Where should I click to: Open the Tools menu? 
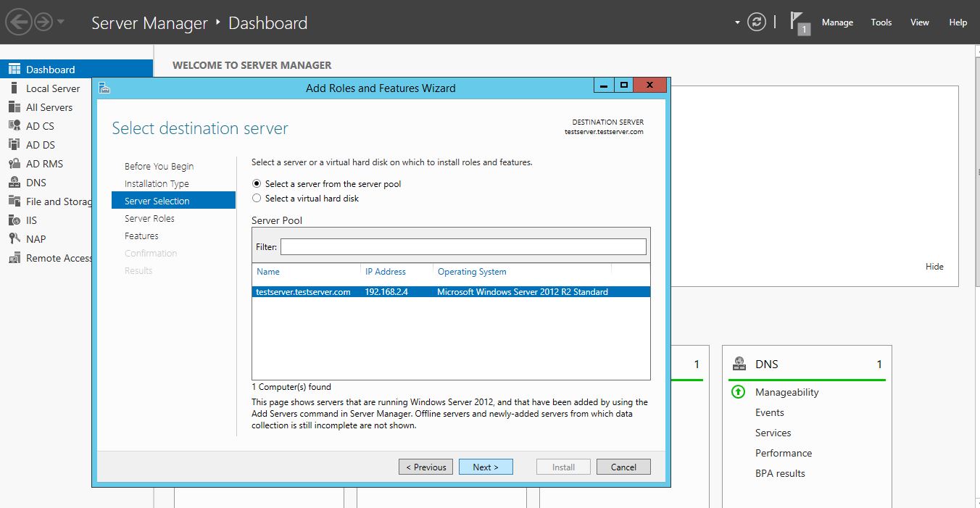881,22
